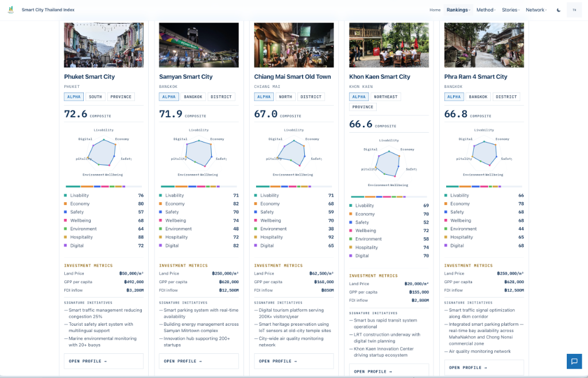Click the ALPHA tag on Samyan card

pyautogui.click(x=169, y=97)
